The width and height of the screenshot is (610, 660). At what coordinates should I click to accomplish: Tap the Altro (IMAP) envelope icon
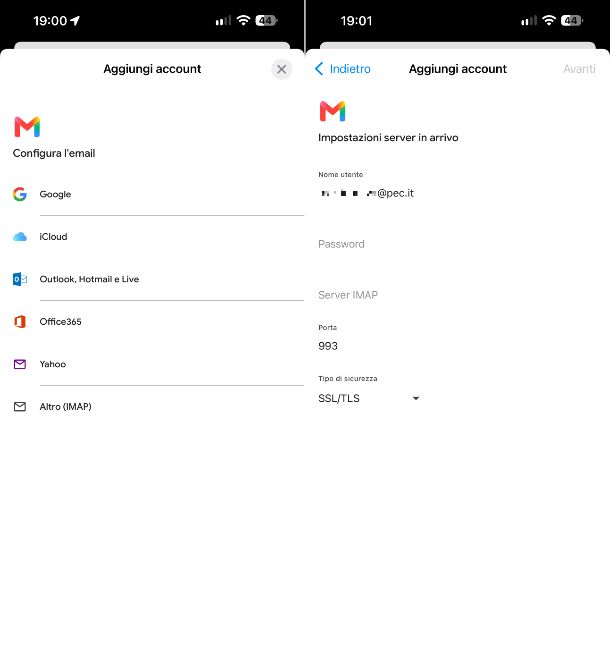(x=20, y=407)
